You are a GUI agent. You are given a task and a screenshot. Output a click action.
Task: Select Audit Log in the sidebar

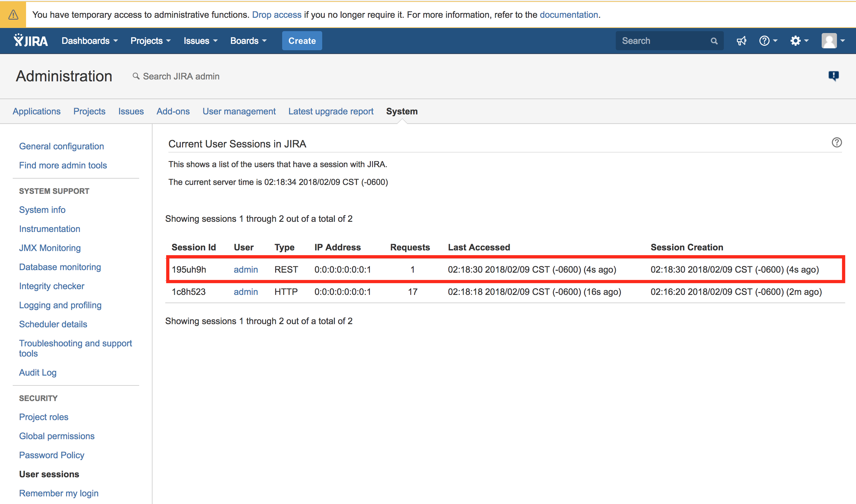pyautogui.click(x=38, y=372)
